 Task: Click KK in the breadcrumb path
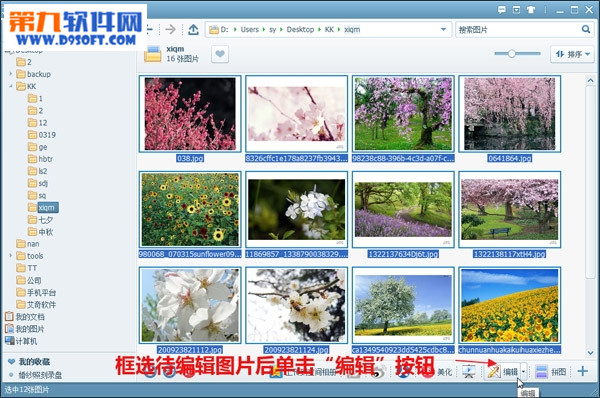pyautogui.click(x=329, y=29)
